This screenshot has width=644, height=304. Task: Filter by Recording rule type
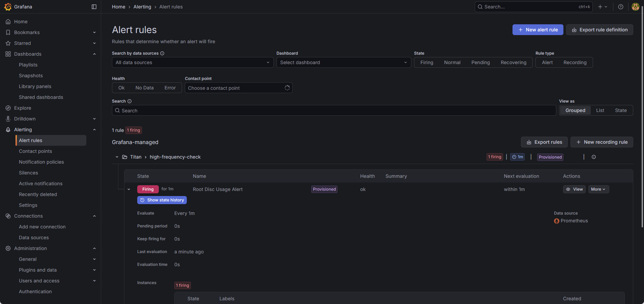coord(575,62)
